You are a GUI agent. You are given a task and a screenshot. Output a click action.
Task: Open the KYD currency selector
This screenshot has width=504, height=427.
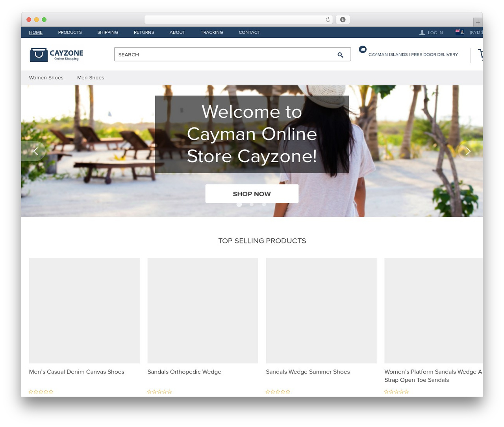476,32
